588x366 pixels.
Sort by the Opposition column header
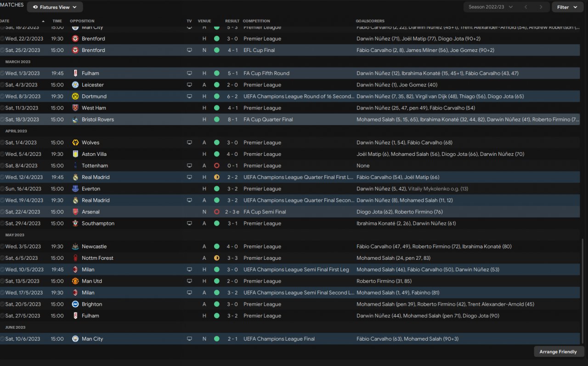coord(82,21)
